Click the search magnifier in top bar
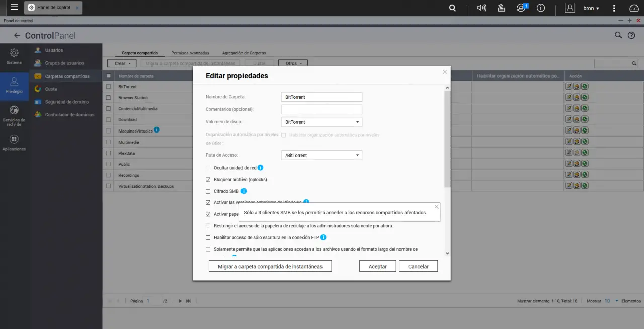This screenshot has height=329, width=644. (452, 8)
